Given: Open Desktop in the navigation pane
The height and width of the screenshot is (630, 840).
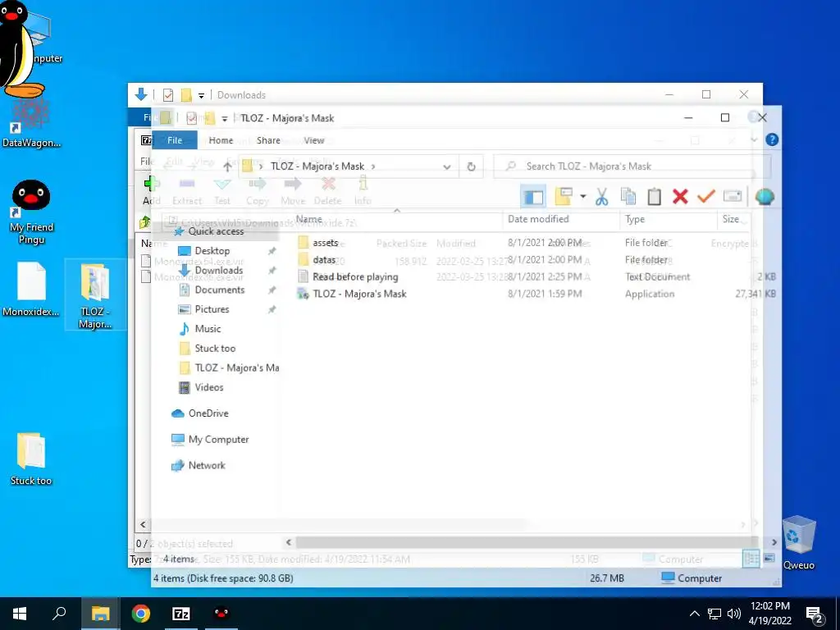Looking at the screenshot, I should pos(212,251).
